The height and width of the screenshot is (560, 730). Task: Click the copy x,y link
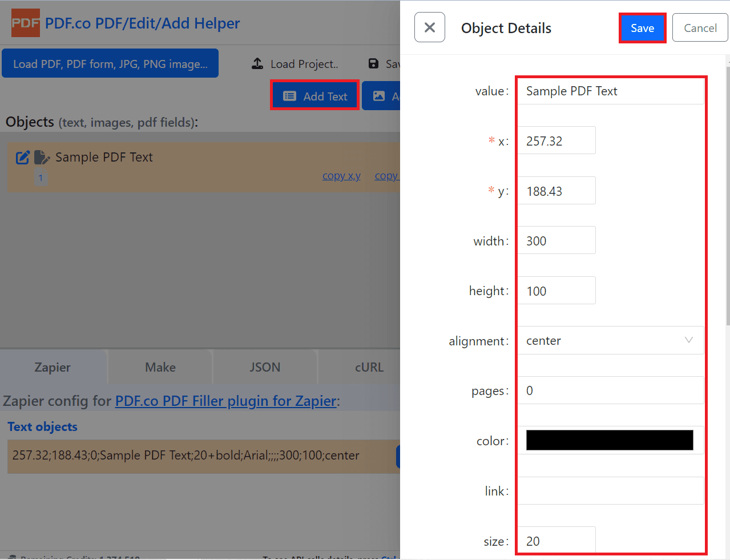pyautogui.click(x=341, y=176)
